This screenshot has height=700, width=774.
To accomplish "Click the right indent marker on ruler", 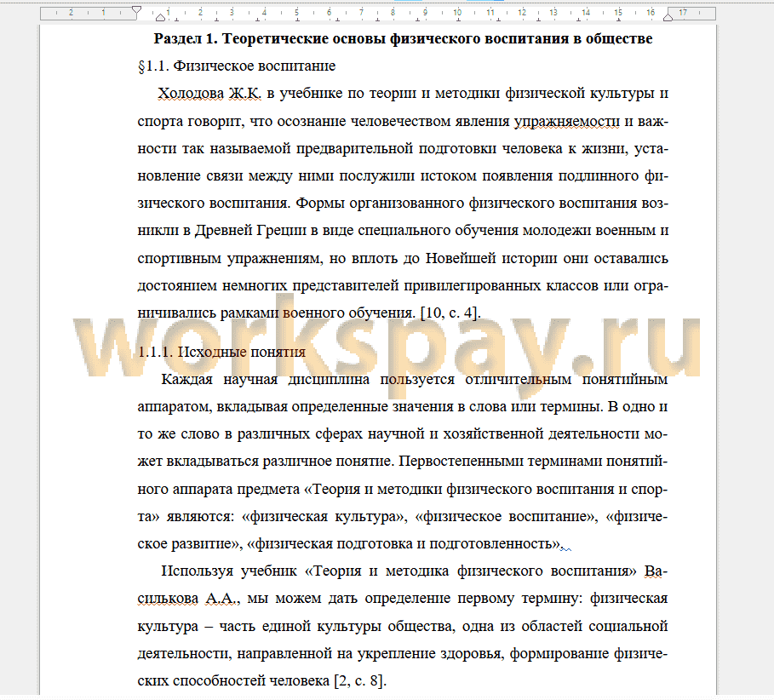I will tap(668, 17).
